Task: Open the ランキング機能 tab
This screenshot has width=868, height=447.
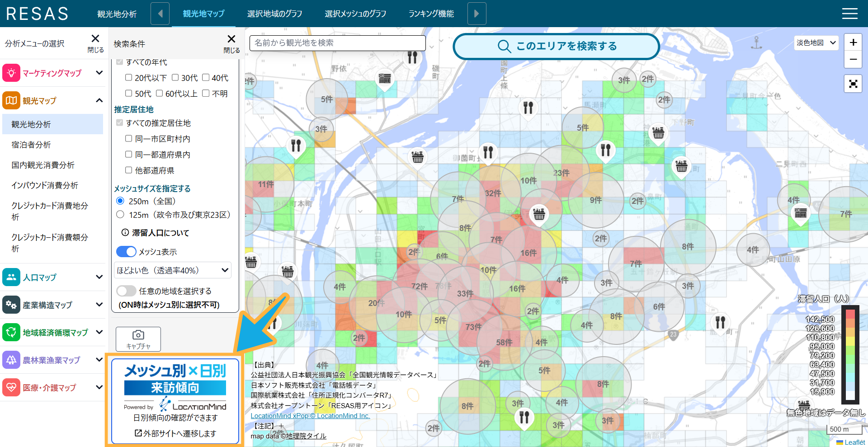Action: coord(431,14)
